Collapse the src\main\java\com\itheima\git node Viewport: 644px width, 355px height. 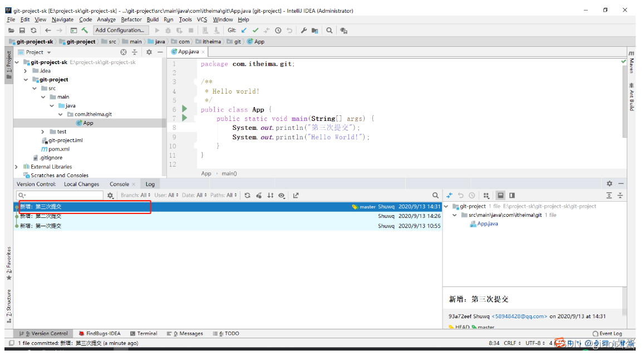(x=455, y=215)
